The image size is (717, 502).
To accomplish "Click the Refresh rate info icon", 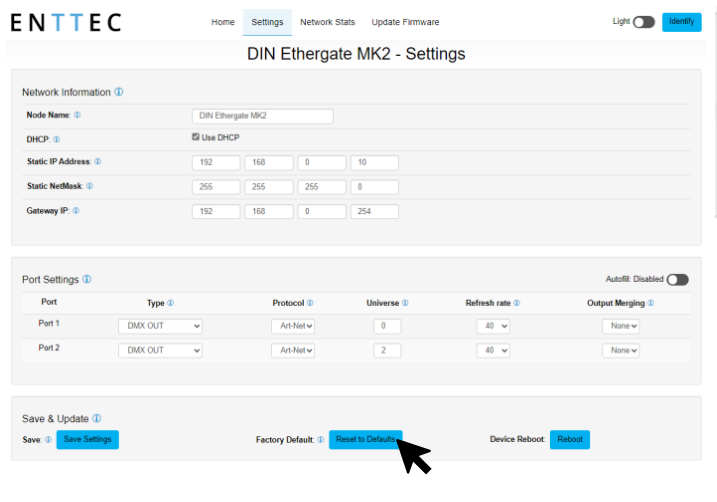I will pyautogui.click(x=517, y=303).
